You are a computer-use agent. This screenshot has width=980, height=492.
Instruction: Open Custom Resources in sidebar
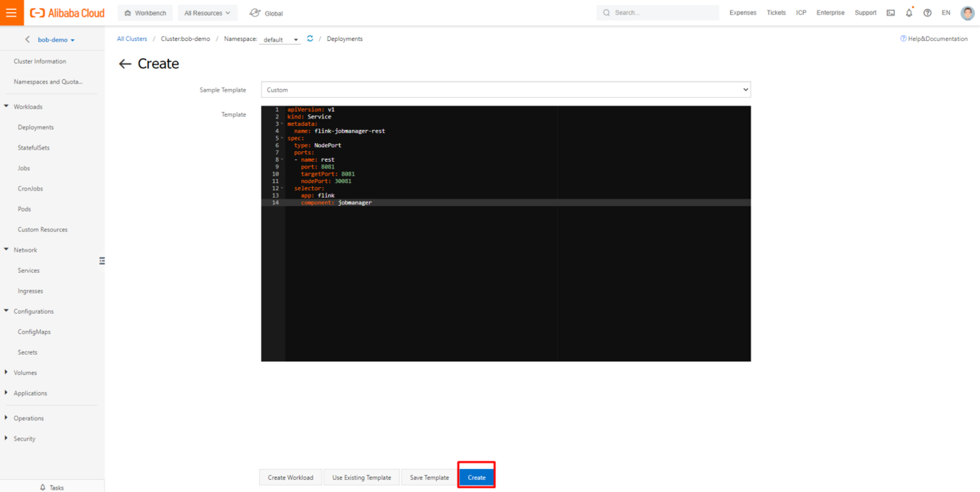[42, 230]
